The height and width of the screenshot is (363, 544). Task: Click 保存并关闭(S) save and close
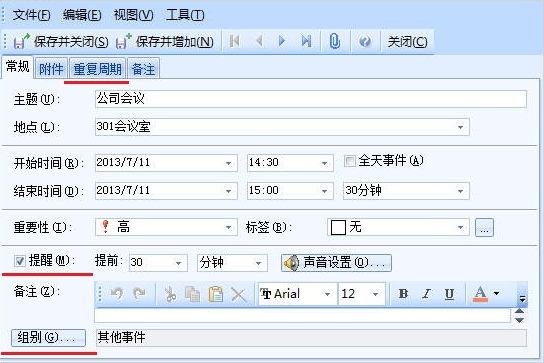(61, 42)
